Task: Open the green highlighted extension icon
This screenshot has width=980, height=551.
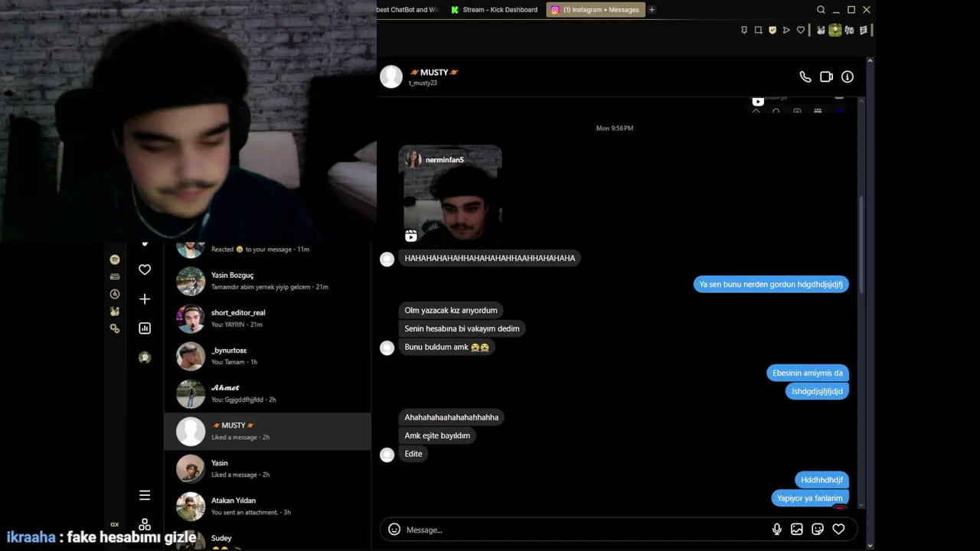Action: (x=835, y=30)
